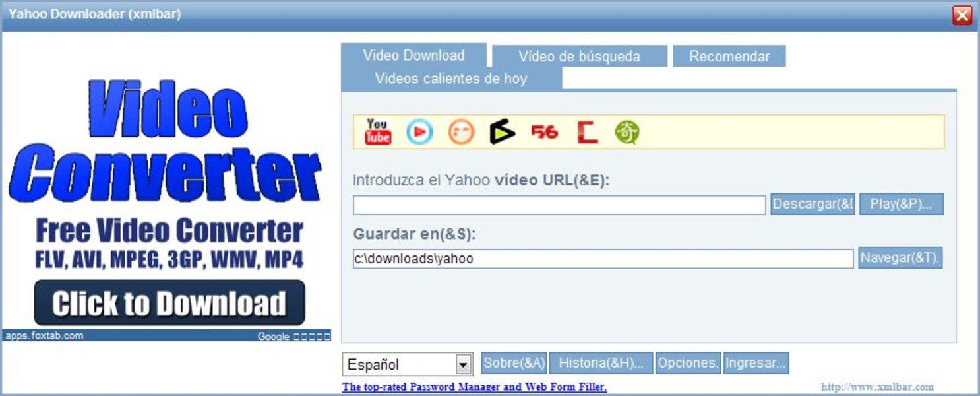Click the FLV, AVI, MPEG, 3GP, WMV, MP4 text
Image resolution: width=980 pixels, height=396 pixels.
click(x=169, y=259)
